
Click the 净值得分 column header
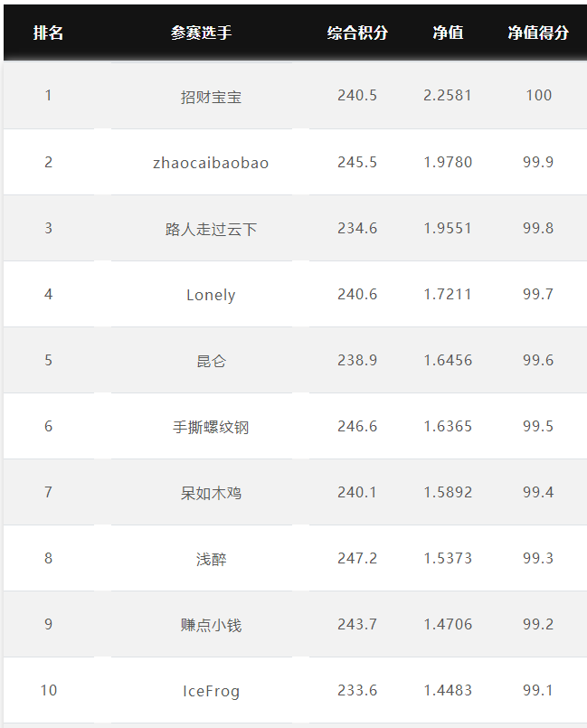pos(538,33)
